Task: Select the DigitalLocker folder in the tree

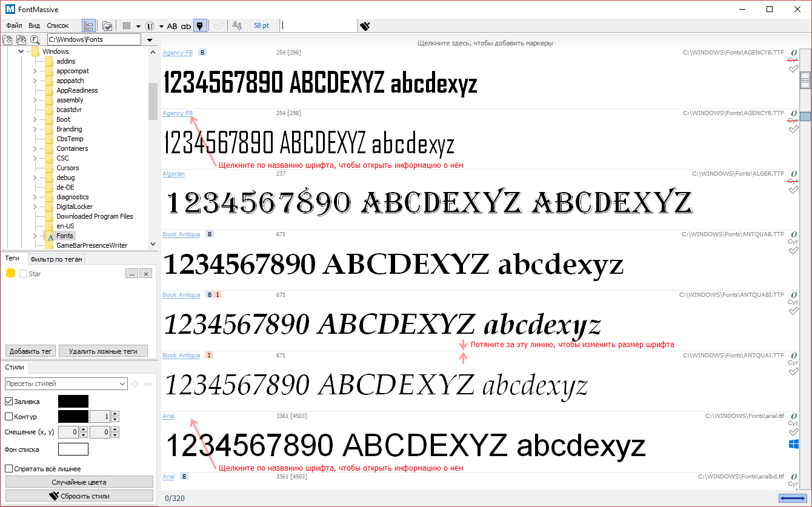Action: (x=75, y=207)
